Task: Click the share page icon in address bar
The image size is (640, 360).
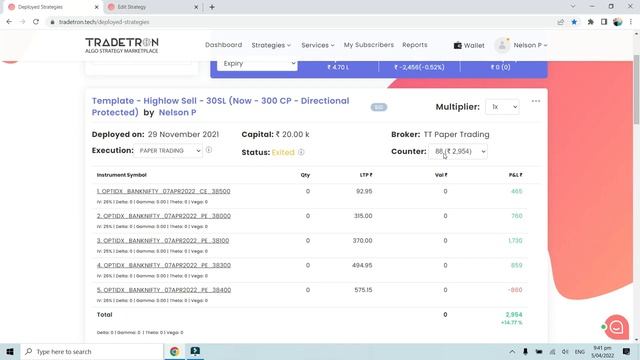Action: pos(560,22)
